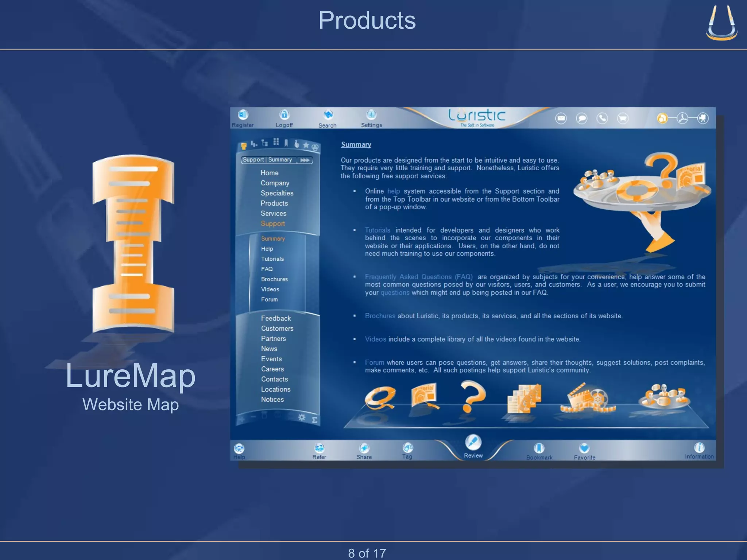This screenshot has width=747, height=560.
Task: Switch to the video camera view icon
Action: coord(703,118)
